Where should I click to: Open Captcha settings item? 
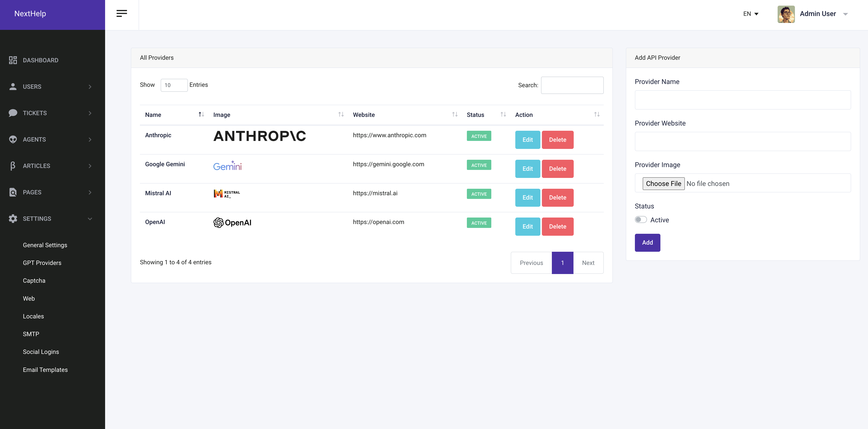pyautogui.click(x=34, y=281)
